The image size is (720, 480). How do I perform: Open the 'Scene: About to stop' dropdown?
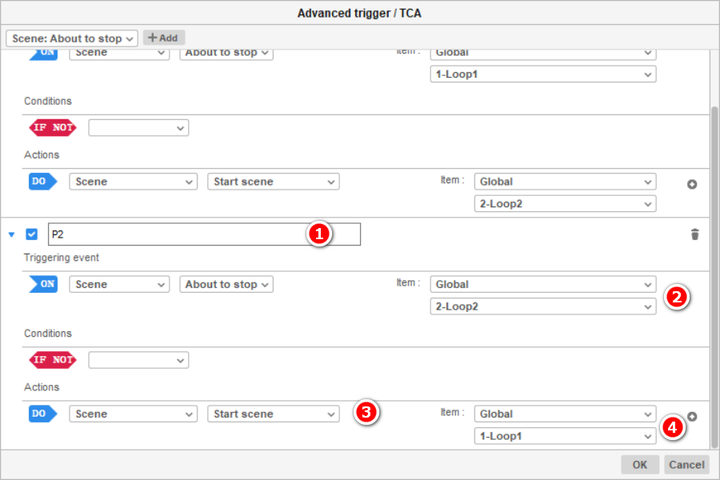[x=72, y=38]
